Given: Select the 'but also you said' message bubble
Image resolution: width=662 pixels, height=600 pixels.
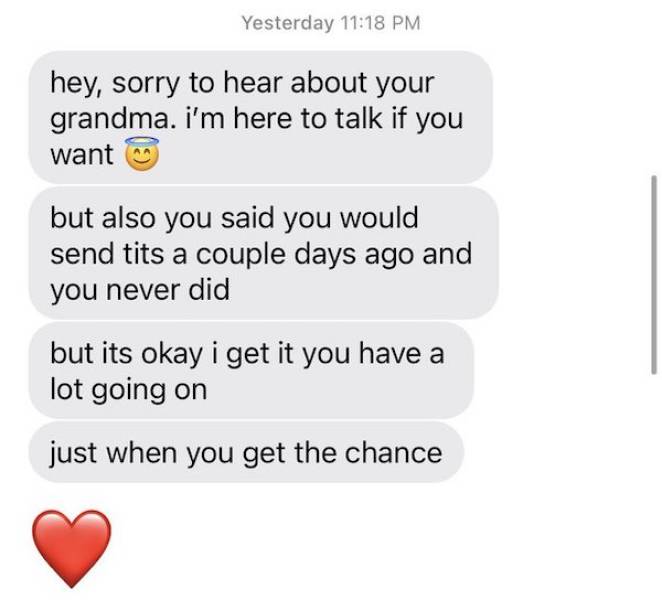Looking at the screenshot, I should coord(264,253).
